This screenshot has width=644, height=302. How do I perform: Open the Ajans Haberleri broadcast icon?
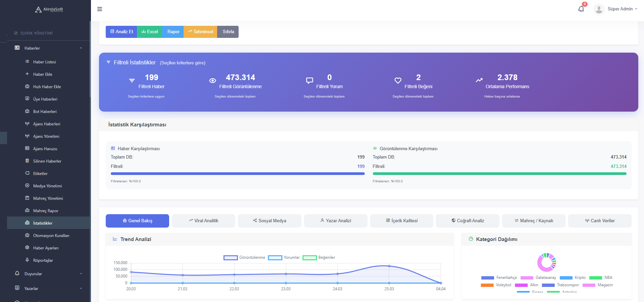click(27, 124)
